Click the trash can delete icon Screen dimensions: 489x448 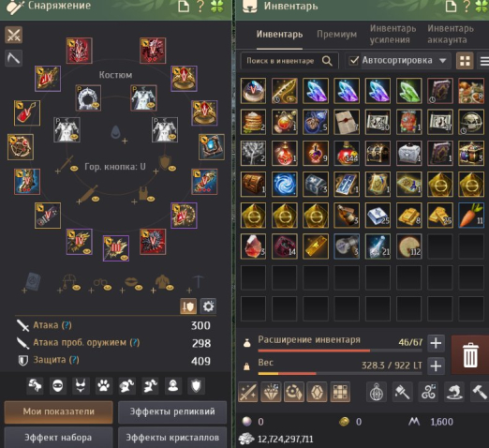pos(470,355)
